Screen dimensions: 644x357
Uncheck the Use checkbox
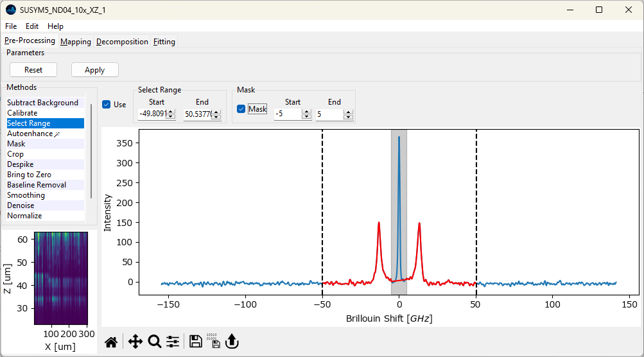(x=107, y=105)
